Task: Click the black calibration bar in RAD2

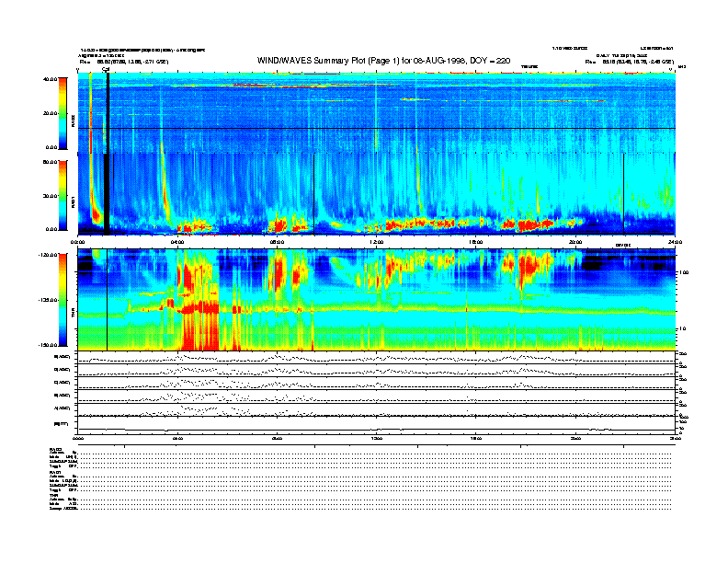Action: pyautogui.click(x=108, y=113)
